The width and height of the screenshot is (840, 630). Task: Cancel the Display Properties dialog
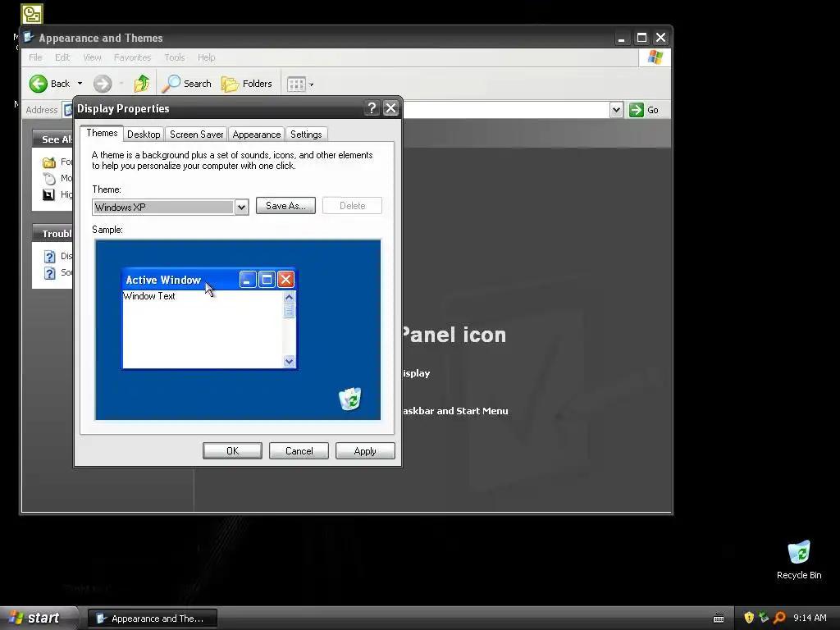[299, 451]
